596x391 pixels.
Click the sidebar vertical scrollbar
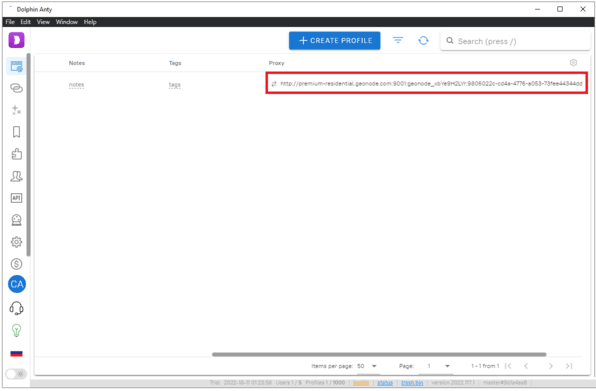pos(29,155)
